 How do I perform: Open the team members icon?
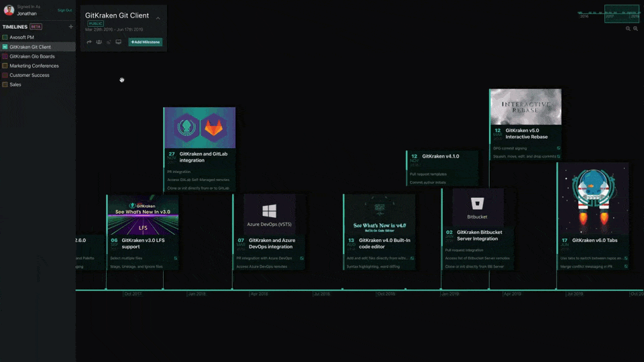click(99, 42)
